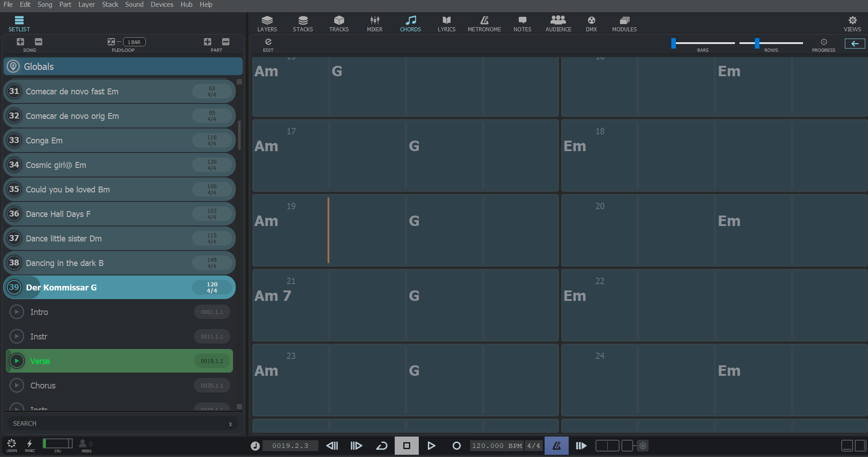Open the Audience view

coord(558,24)
